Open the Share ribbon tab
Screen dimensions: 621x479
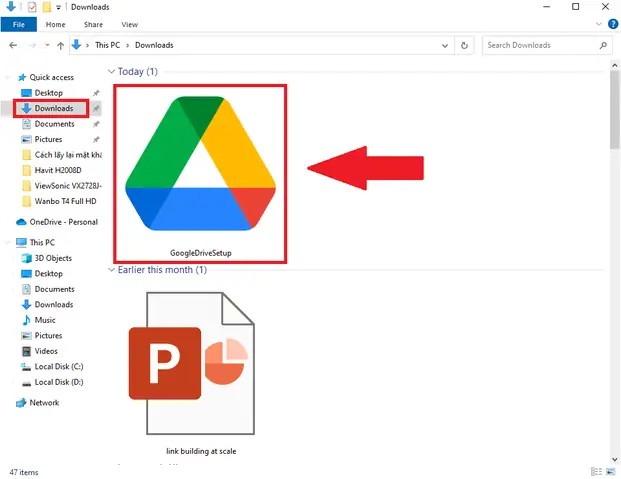point(93,25)
